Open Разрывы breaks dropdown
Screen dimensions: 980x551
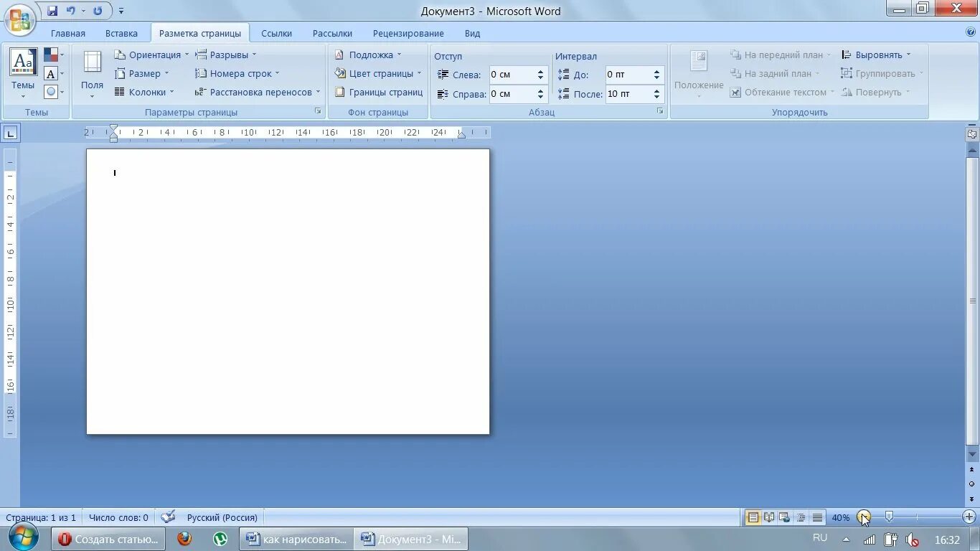225,55
